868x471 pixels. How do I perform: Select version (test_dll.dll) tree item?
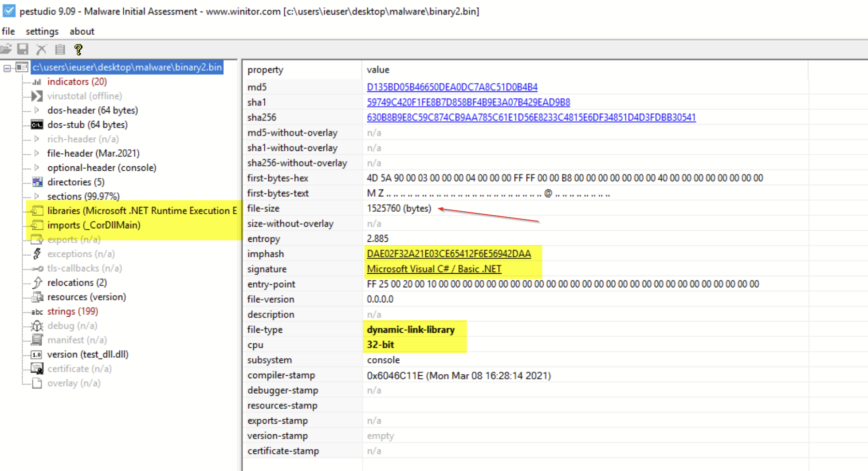pyautogui.click(x=87, y=354)
